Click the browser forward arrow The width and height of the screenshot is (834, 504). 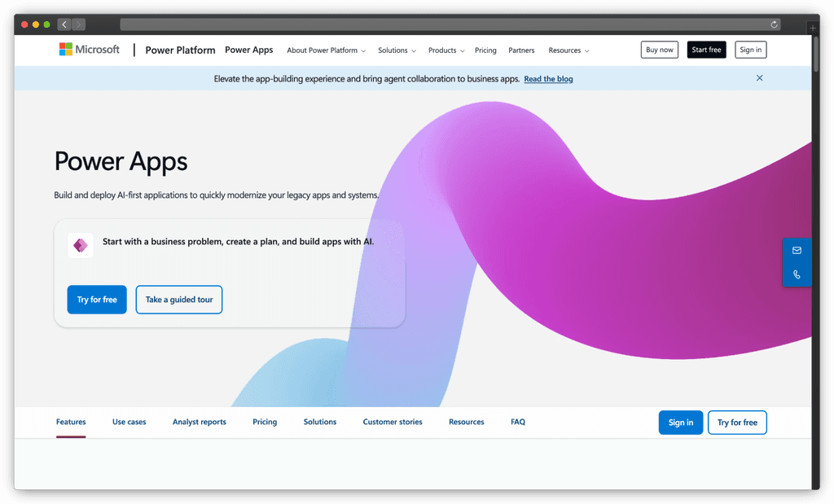[78, 24]
